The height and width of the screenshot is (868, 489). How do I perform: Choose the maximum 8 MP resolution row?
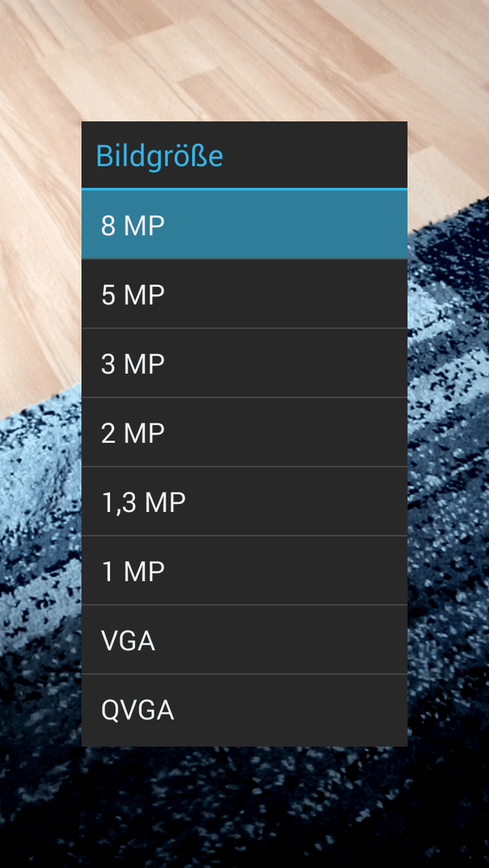[244, 225]
